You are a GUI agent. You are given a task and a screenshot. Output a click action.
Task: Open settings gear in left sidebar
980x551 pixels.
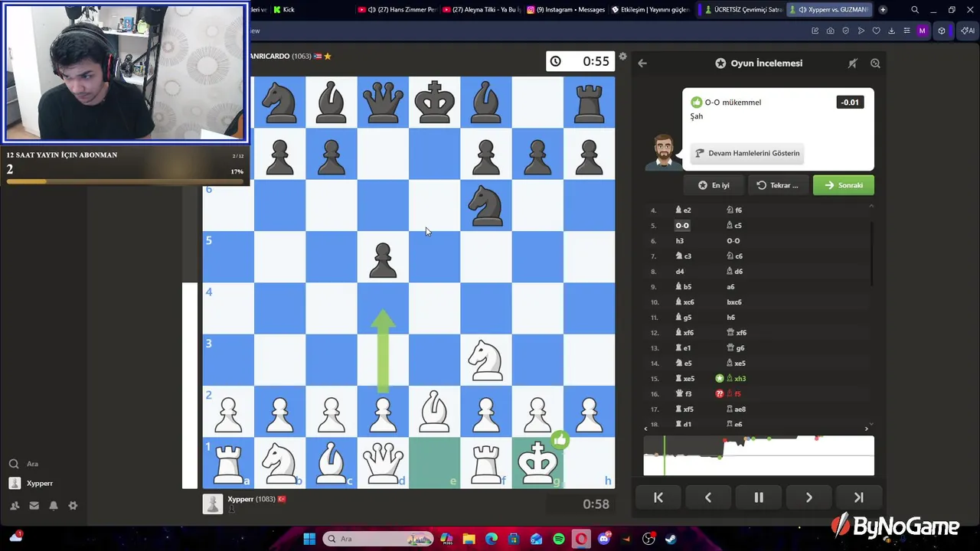click(x=73, y=506)
